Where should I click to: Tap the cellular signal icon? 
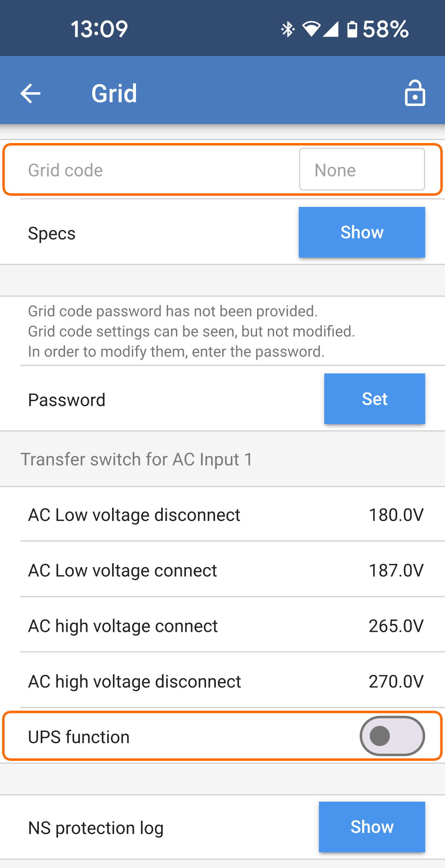(331, 29)
